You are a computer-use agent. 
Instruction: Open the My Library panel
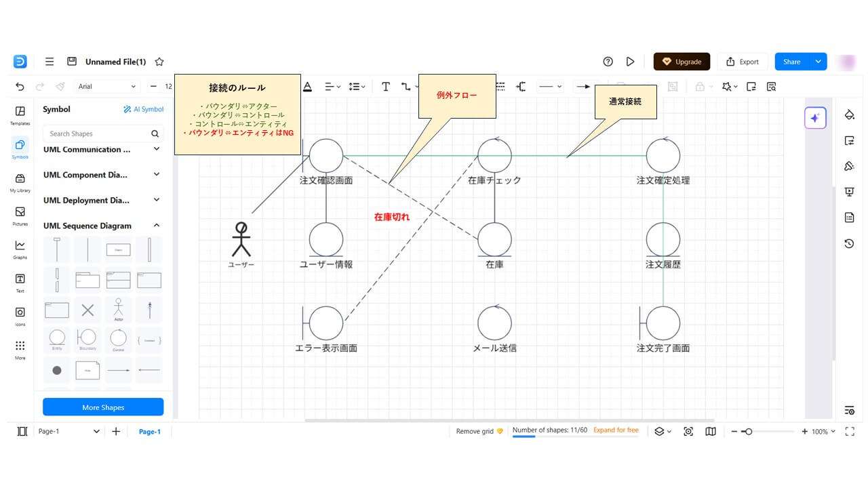[20, 182]
